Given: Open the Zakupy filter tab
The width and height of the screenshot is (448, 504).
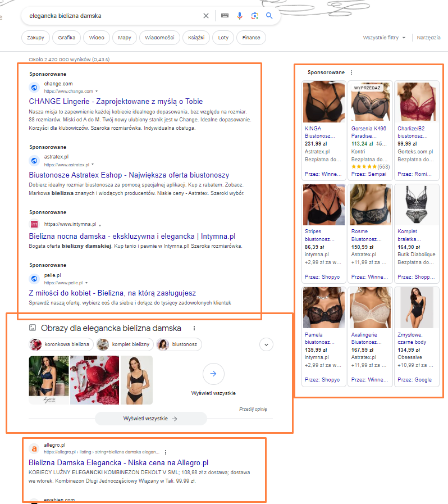Looking at the screenshot, I should [35, 38].
